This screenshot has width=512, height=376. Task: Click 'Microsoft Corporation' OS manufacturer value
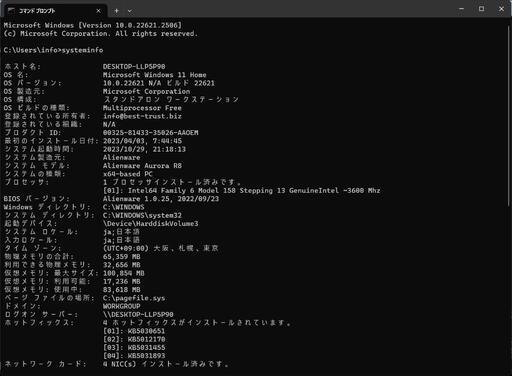click(x=146, y=91)
